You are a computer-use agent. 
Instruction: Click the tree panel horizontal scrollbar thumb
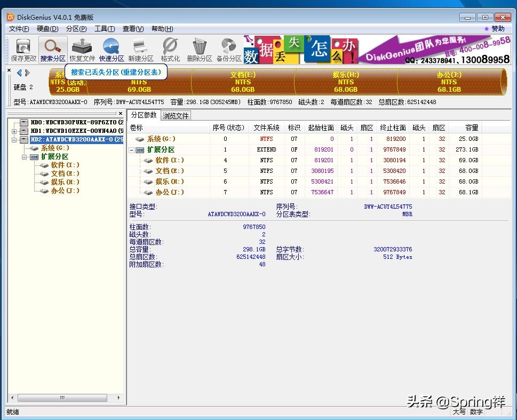[62, 398]
